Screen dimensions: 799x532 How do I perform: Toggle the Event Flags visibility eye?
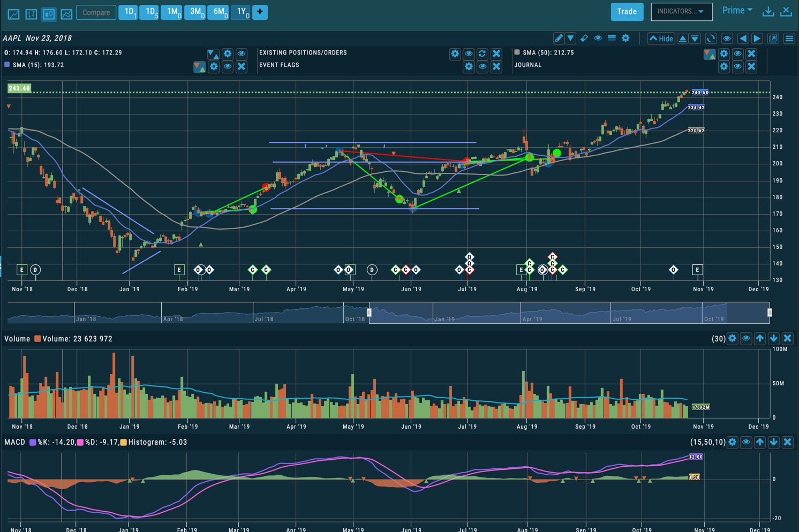point(483,66)
